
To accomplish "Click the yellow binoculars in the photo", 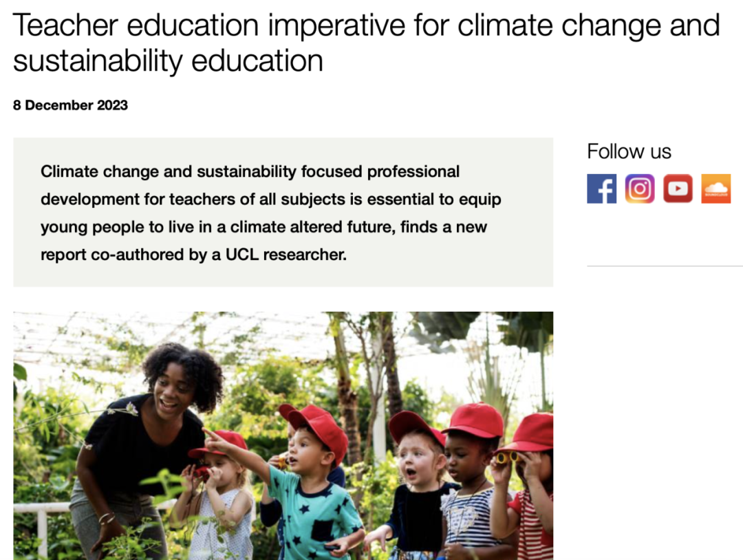I will (x=506, y=457).
